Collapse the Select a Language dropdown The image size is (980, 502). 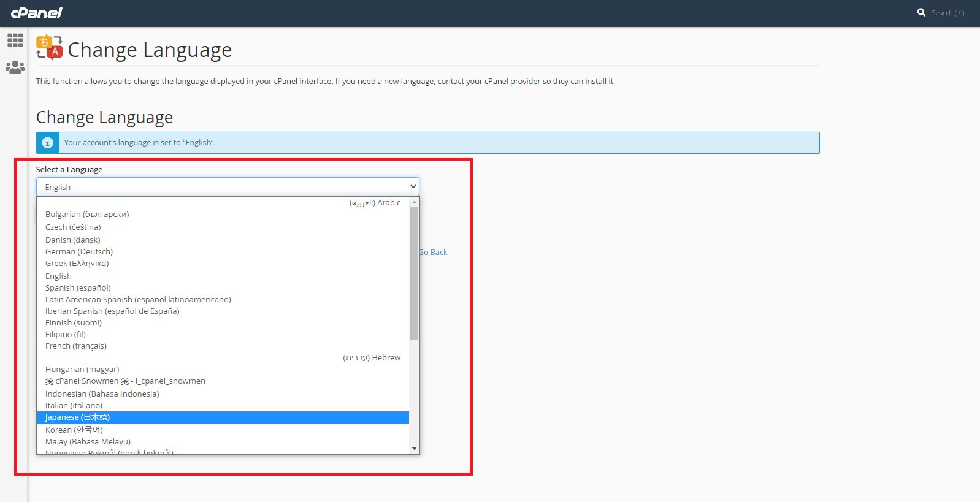228,187
